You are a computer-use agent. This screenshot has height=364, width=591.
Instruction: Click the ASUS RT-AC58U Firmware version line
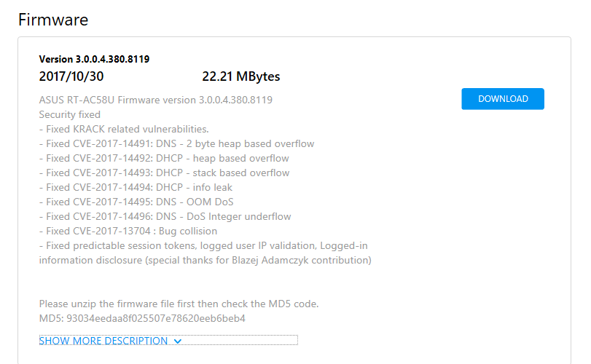click(x=156, y=100)
